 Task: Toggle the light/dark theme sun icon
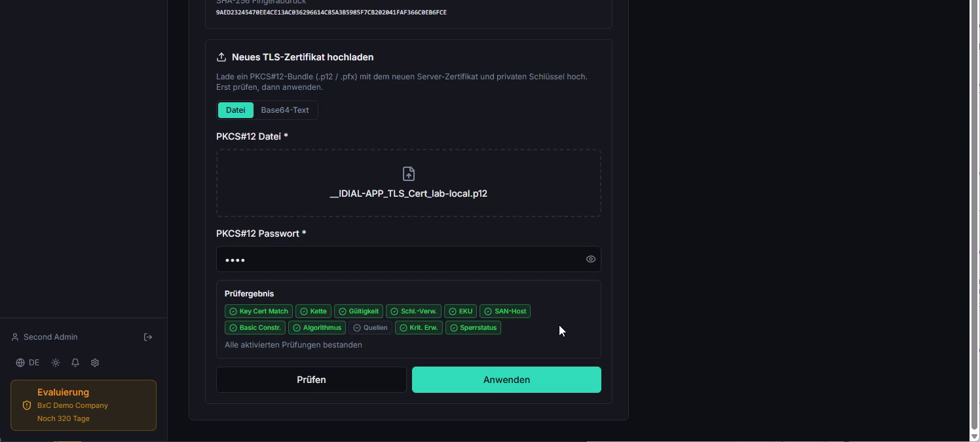pos(56,363)
